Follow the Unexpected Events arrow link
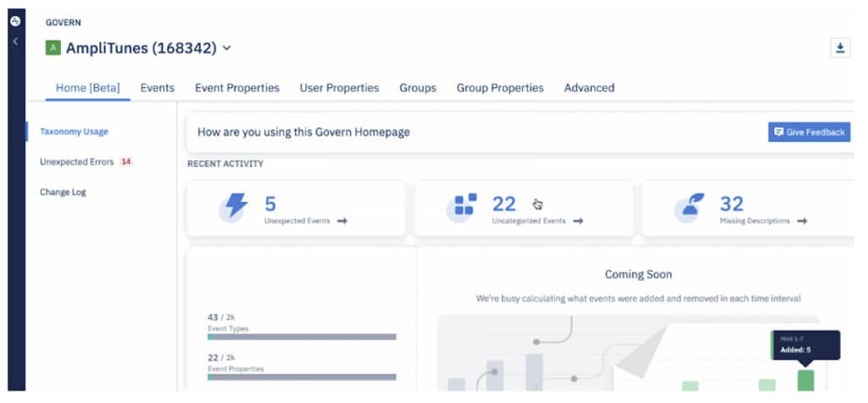The image size is (868, 403). (342, 221)
